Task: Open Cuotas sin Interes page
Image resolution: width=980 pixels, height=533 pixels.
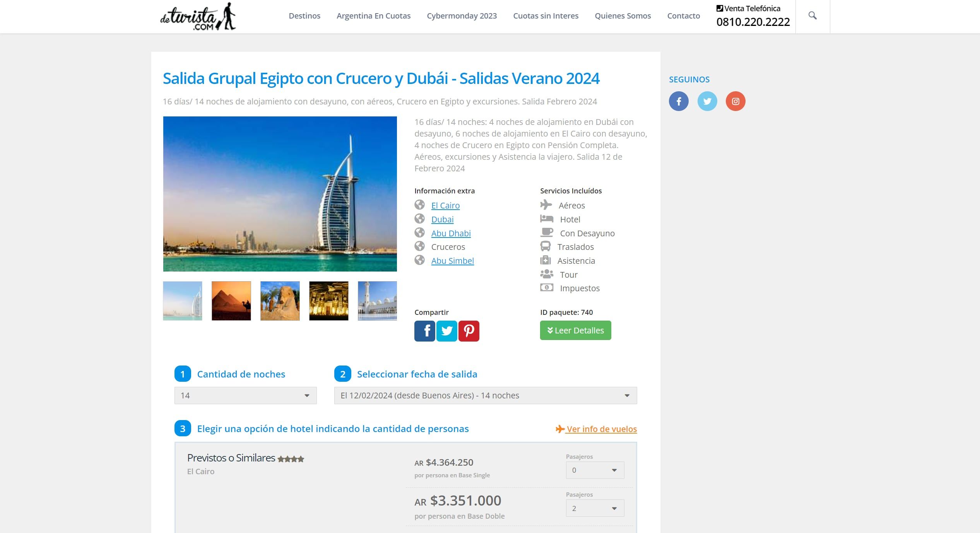Action: [x=546, y=16]
